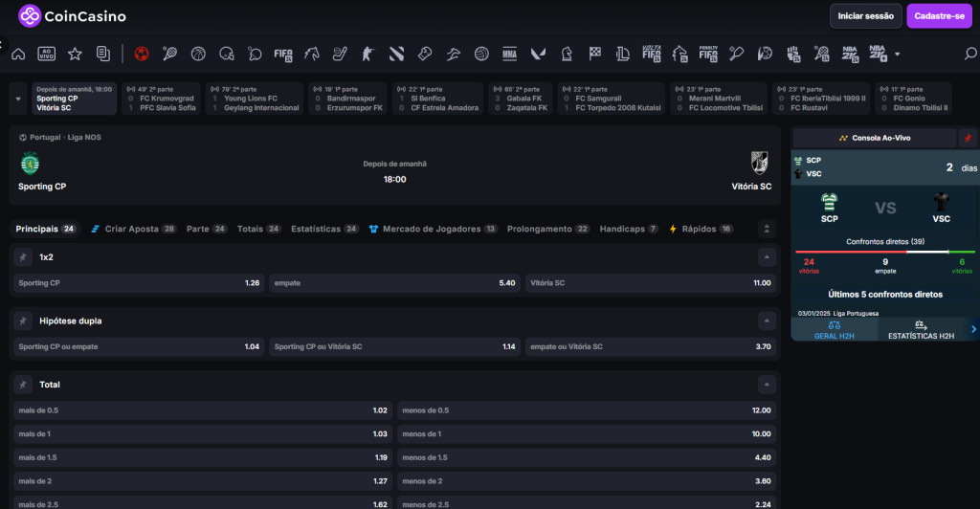Select the Counter-Strike soldier icon

click(367, 55)
